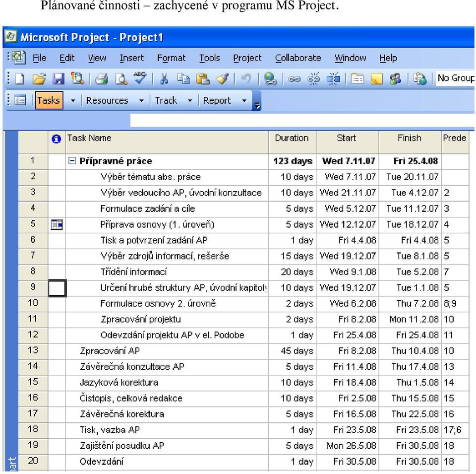Click the Microsoft Project title bar icon
476x474 pixels.
click(x=11, y=37)
